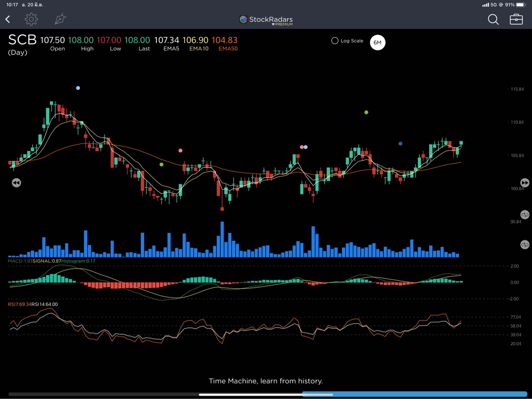Viewport: 532px width, 399px height.
Task: Rewind chart with left double-arrow button
Action: click(x=16, y=183)
